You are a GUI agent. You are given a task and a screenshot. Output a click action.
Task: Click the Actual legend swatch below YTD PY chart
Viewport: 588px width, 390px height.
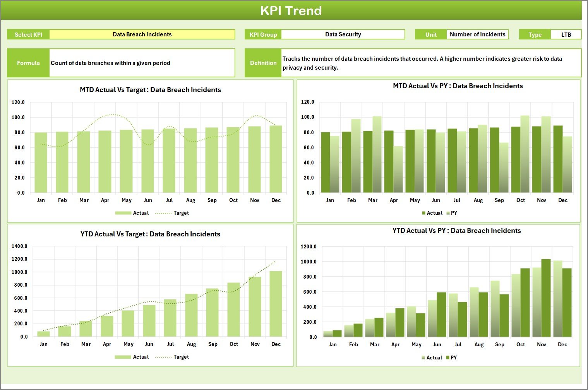click(x=424, y=357)
